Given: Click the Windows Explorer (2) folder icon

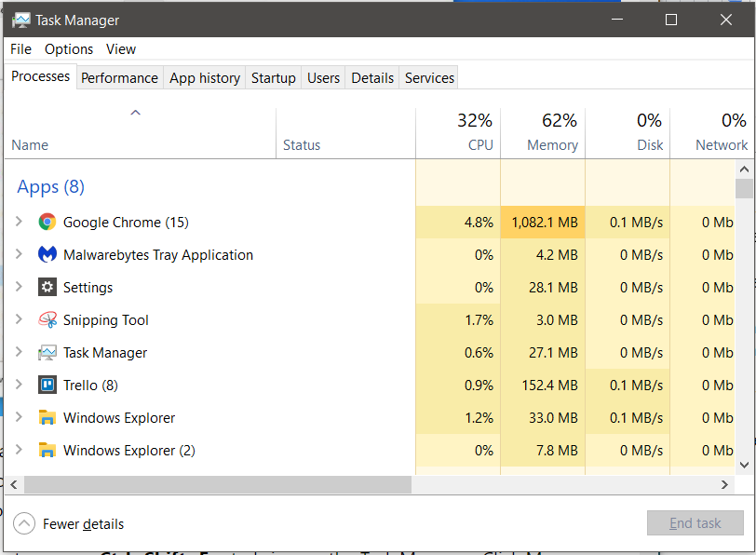Looking at the screenshot, I should tap(47, 450).
